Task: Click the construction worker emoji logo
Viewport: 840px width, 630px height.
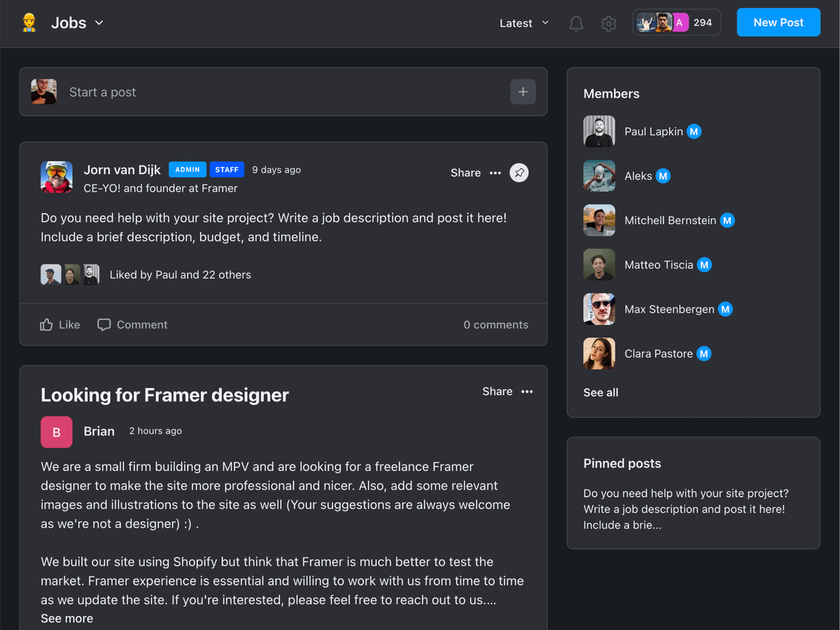Action: click(x=29, y=22)
